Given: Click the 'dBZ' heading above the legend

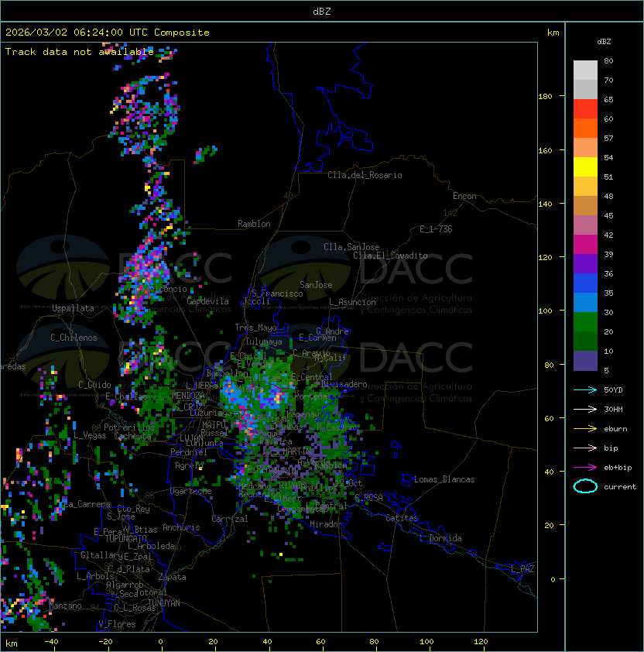Looking at the screenshot, I should click(604, 42).
